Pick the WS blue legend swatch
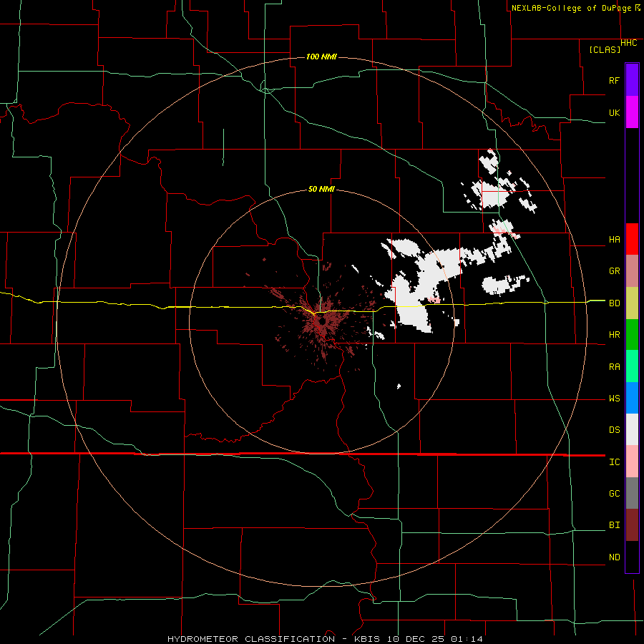Image resolution: width=644 pixels, height=644 pixels. pyautogui.click(x=632, y=398)
